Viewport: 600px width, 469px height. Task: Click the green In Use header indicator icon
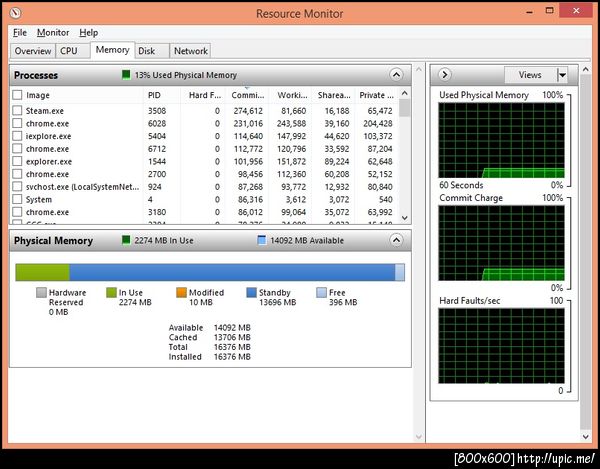(126, 240)
